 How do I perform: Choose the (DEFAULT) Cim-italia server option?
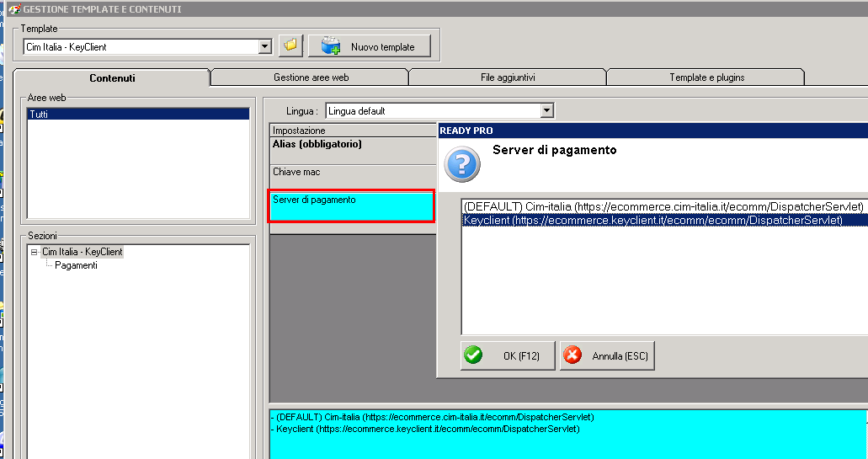click(x=663, y=206)
